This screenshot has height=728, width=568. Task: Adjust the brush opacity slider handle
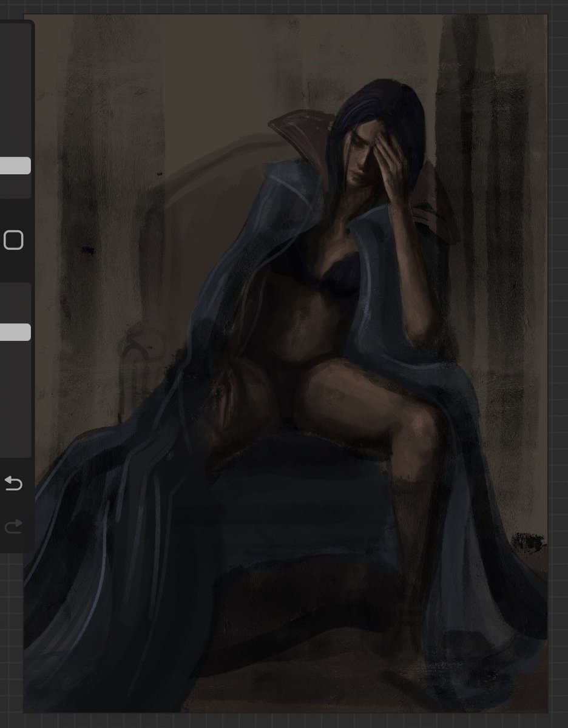[15, 332]
